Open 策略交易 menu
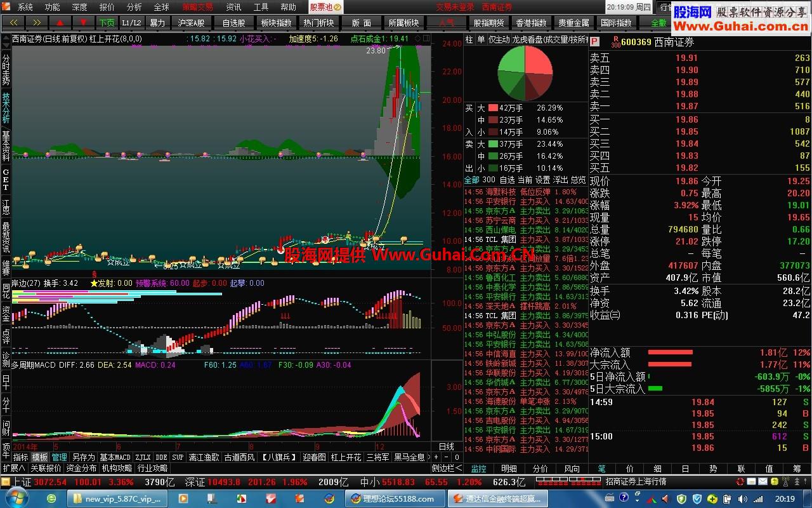This screenshot has height=508, width=812. pyautogui.click(x=198, y=7)
